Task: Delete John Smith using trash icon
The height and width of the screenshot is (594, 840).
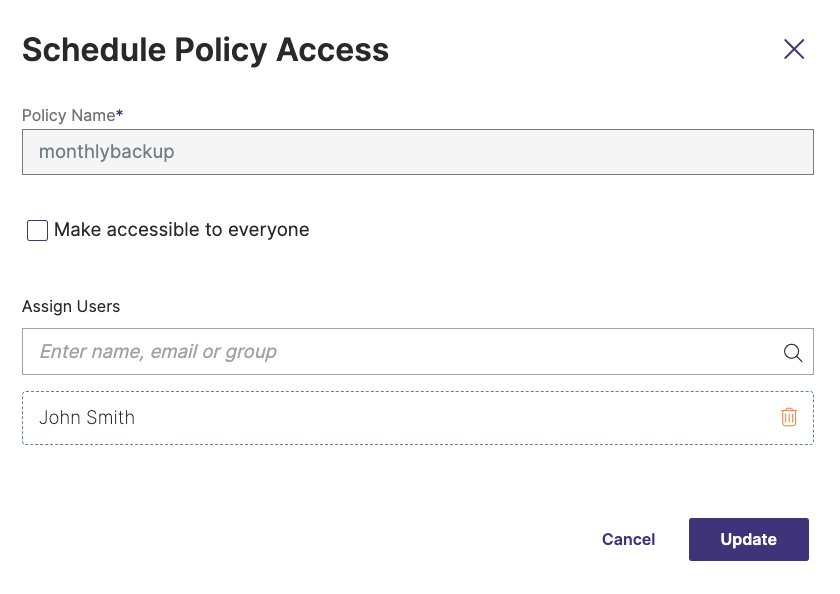Action: pyautogui.click(x=789, y=417)
